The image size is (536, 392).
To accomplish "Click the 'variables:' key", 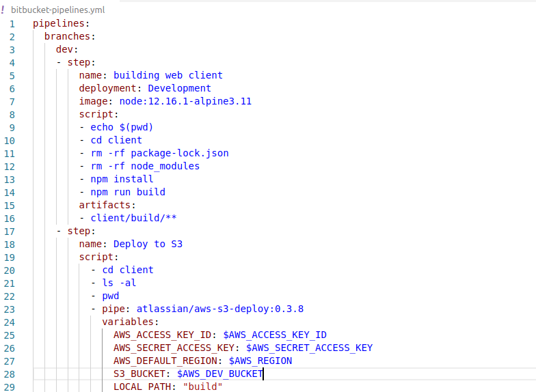I will pyautogui.click(x=130, y=322).
